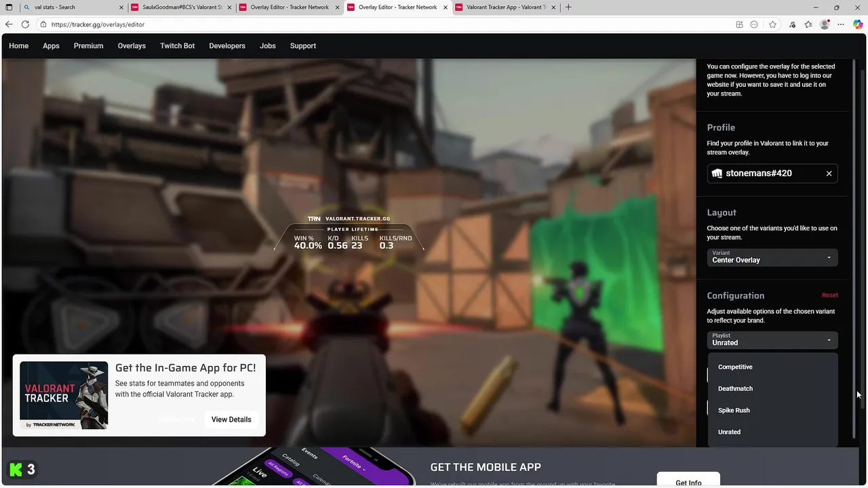Viewport: 868px width, 488px height.
Task: Open the Premium navigation link
Action: point(89,46)
